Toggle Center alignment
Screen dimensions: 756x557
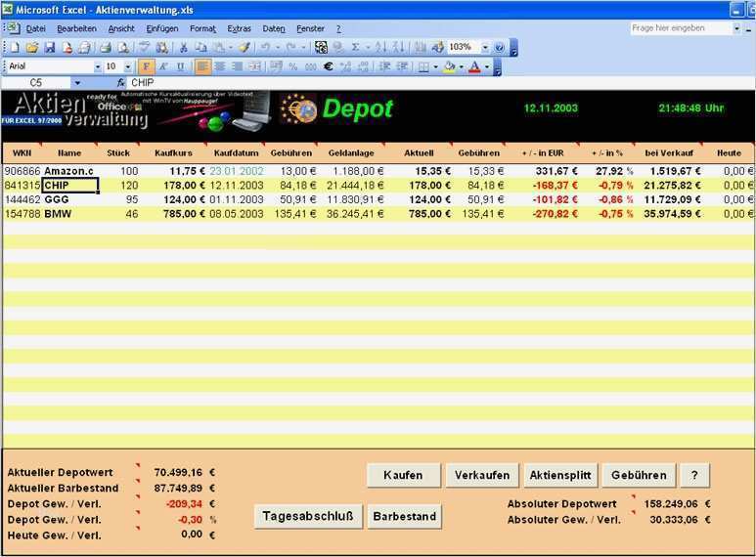click(220, 66)
